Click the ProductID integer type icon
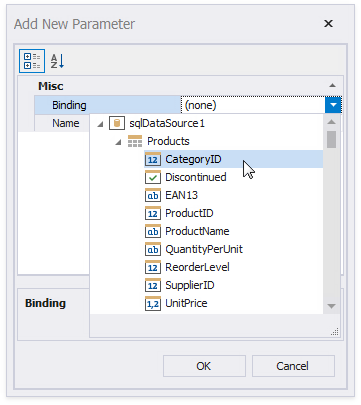361x405 pixels. coord(153,213)
